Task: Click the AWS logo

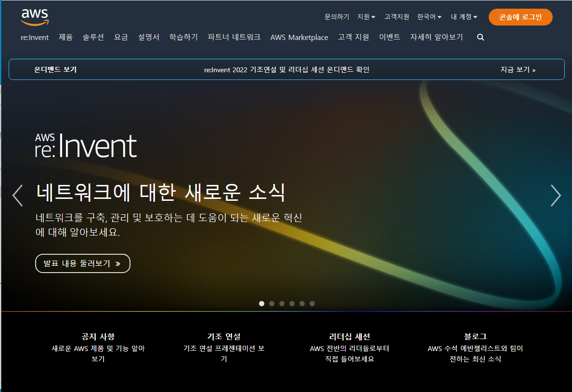Action: (x=35, y=17)
